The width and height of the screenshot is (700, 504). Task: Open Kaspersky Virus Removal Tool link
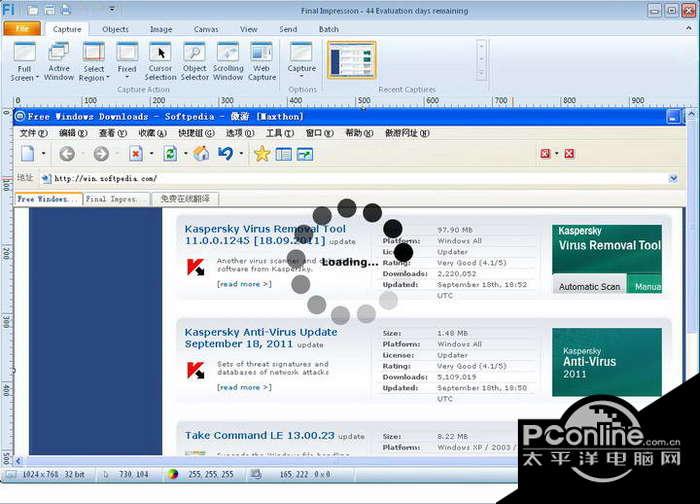coord(265,234)
